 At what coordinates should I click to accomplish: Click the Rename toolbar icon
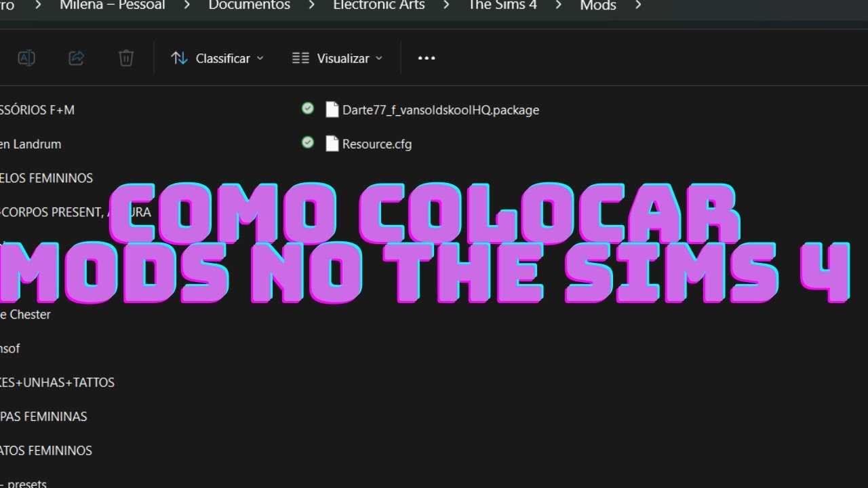[x=26, y=58]
